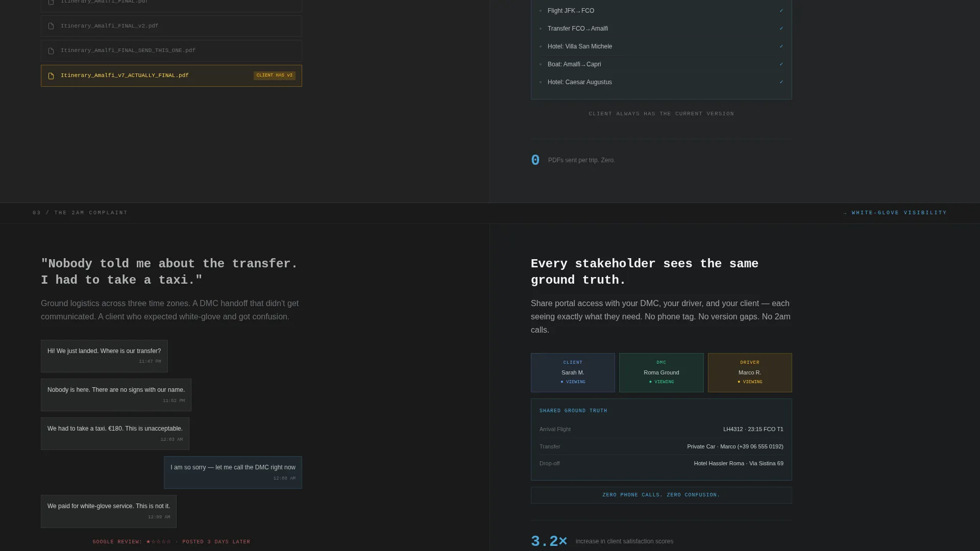Click the Google review star rating
The height and width of the screenshot is (551, 980).
(159, 542)
